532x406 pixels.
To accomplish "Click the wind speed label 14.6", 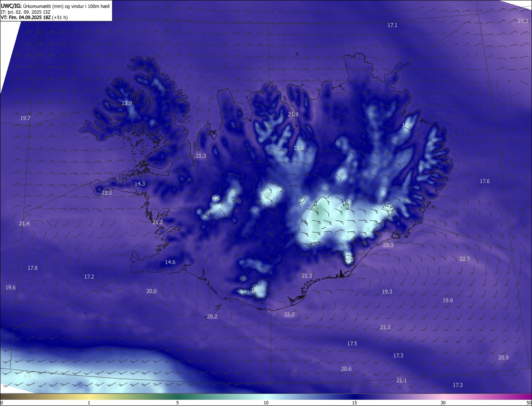I will 170,262.
